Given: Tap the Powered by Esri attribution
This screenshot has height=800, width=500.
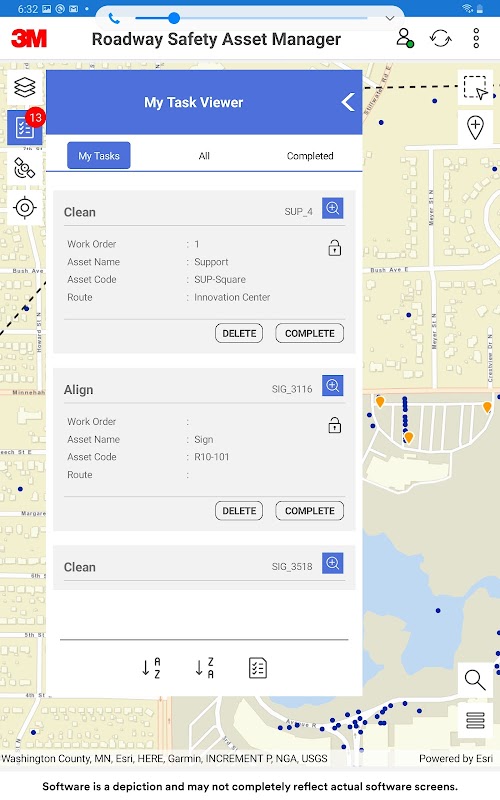Looking at the screenshot, I should [x=456, y=759].
